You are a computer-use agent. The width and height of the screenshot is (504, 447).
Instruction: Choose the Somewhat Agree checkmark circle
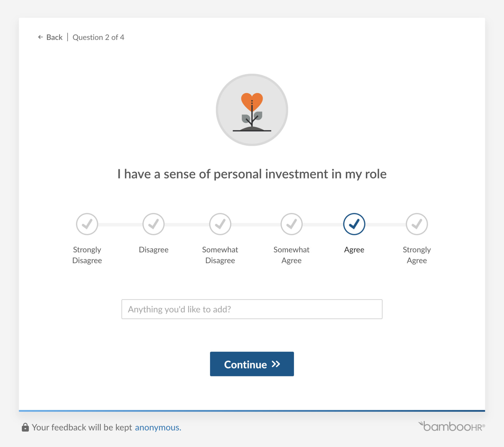(291, 224)
